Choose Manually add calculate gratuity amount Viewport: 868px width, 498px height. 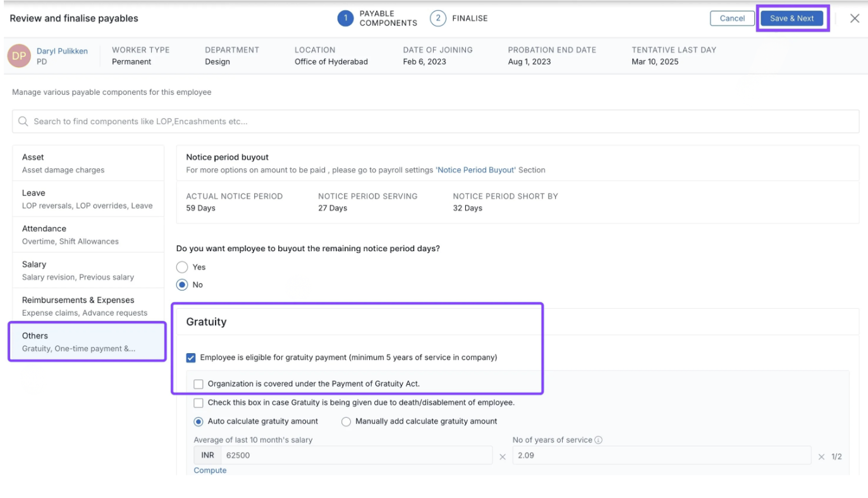tap(346, 421)
